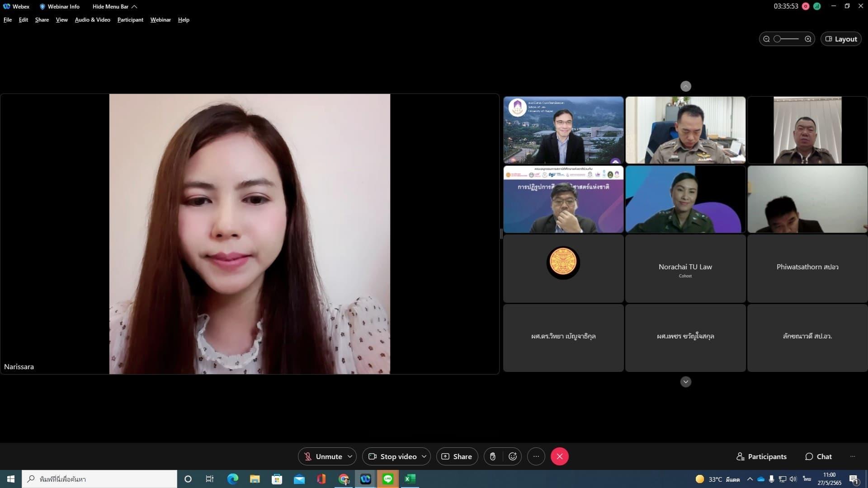This screenshot has height=488, width=868.
Task: Stop video camera
Action: pos(392,456)
